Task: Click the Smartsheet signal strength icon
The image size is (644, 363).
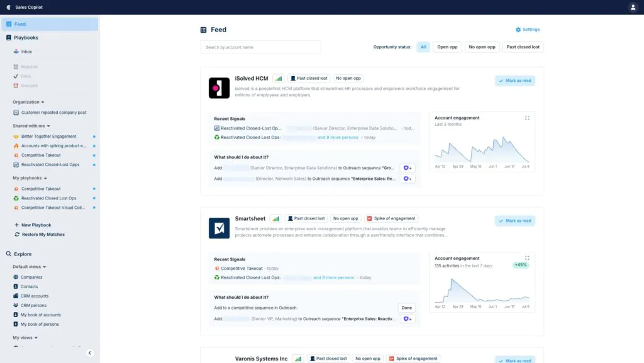Action: (x=275, y=218)
